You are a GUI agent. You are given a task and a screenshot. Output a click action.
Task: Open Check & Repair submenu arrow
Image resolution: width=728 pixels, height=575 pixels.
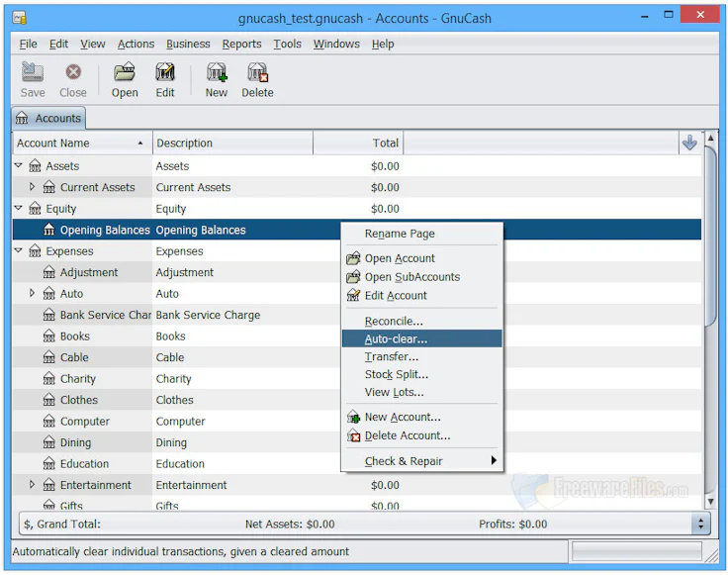494,460
